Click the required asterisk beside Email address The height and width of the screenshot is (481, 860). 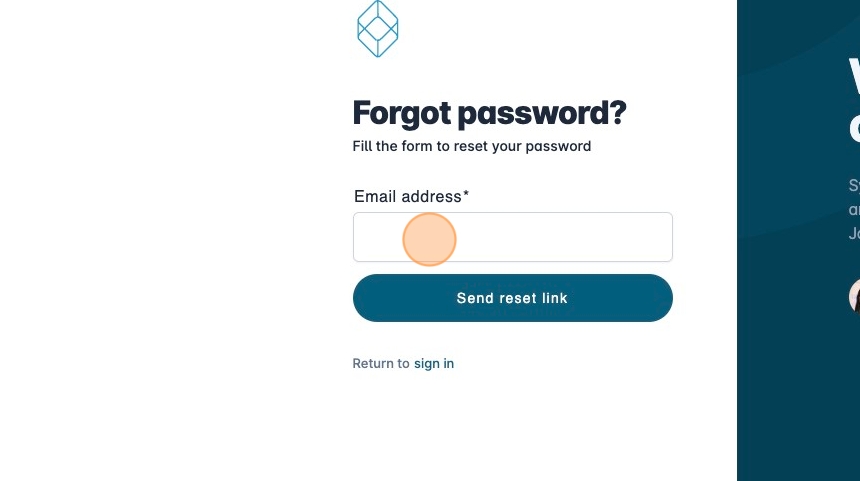pyautogui.click(x=466, y=195)
